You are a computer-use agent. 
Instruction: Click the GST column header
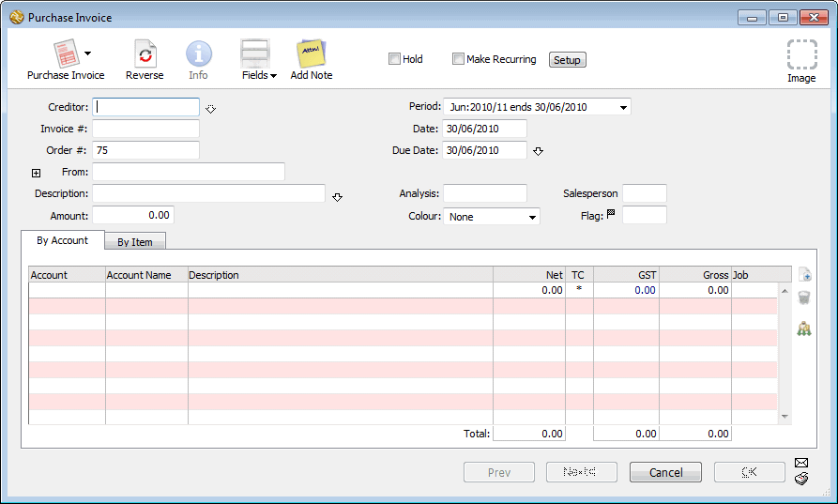[x=626, y=275]
